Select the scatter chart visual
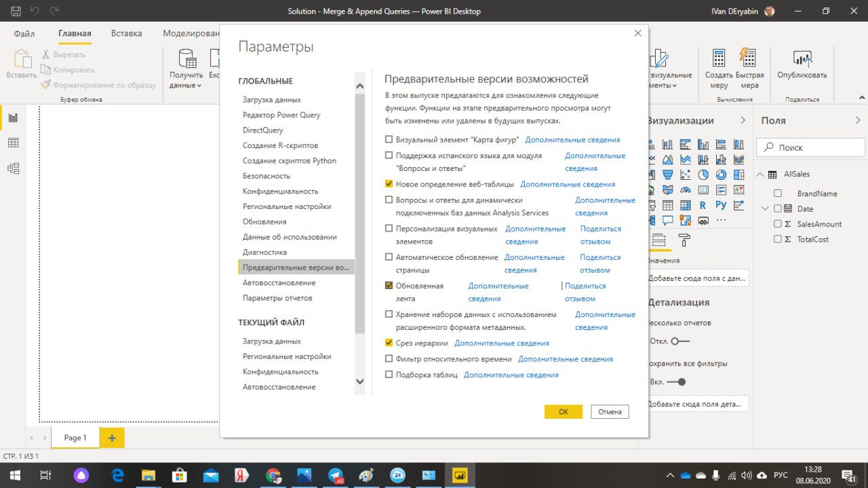This screenshot has height=488, width=868. click(686, 174)
